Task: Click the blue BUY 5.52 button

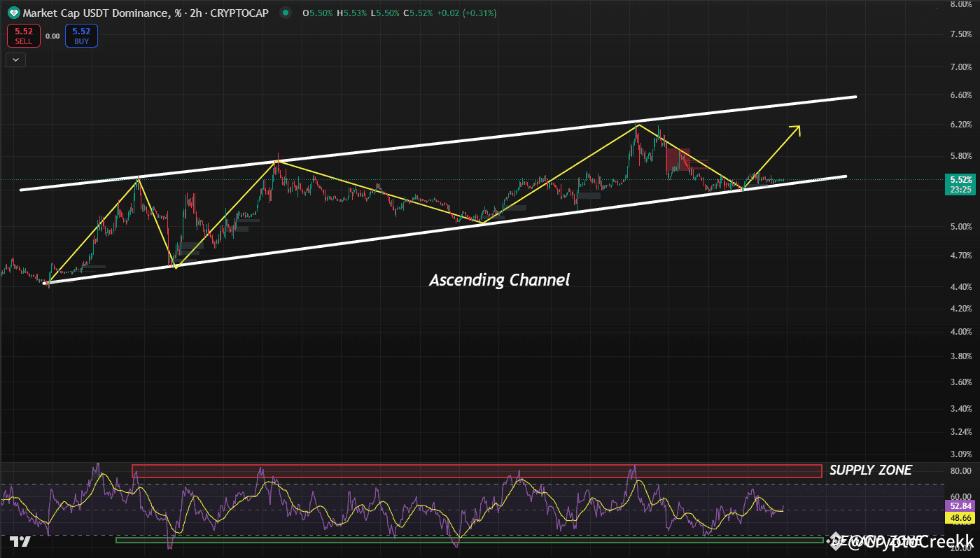Action: tap(81, 36)
